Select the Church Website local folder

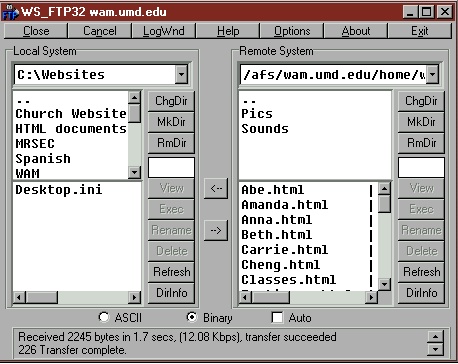71,114
